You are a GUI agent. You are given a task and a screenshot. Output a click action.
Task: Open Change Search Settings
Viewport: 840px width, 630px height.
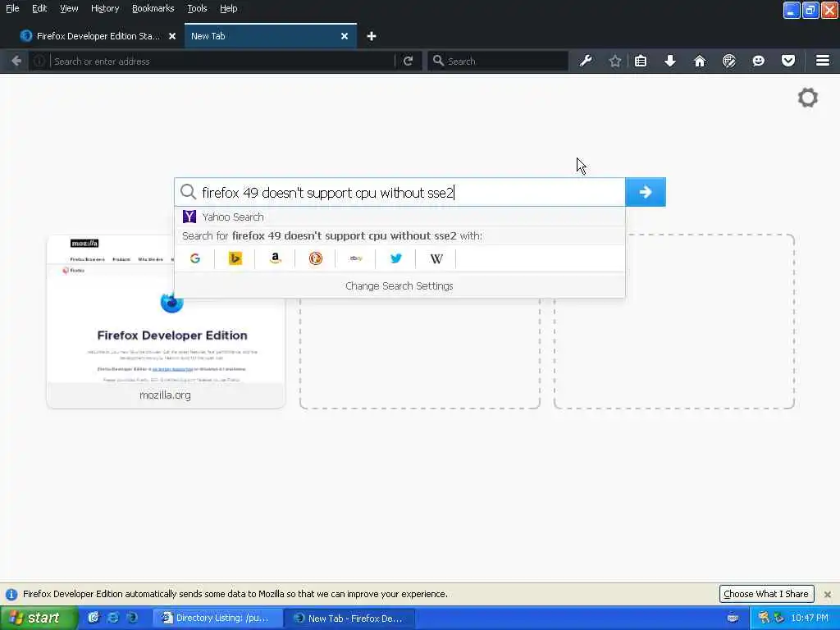pos(399,286)
